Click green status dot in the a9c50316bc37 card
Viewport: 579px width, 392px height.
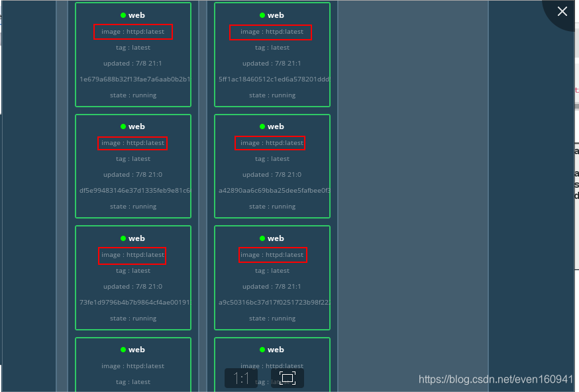click(262, 238)
